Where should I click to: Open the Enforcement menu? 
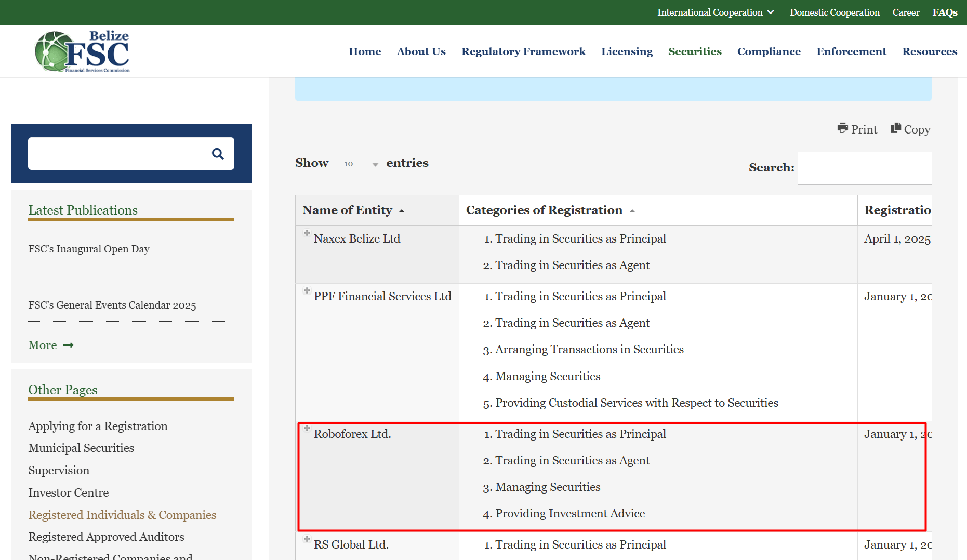point(851,51)
